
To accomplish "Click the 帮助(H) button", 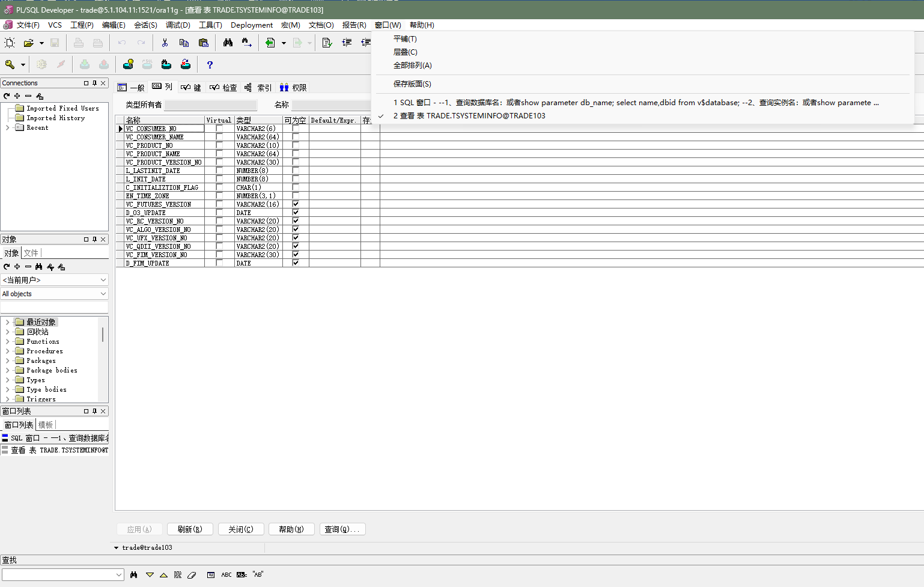I will 291,529.
